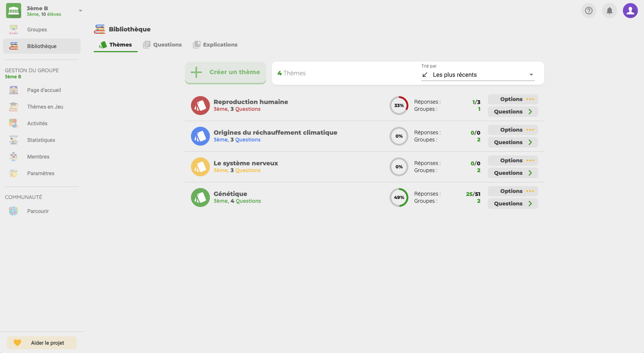Image resolution: width=644 pixels, height=353 pixels.
Task: View Questions for Le système nerveux
Action: (512, 173)
